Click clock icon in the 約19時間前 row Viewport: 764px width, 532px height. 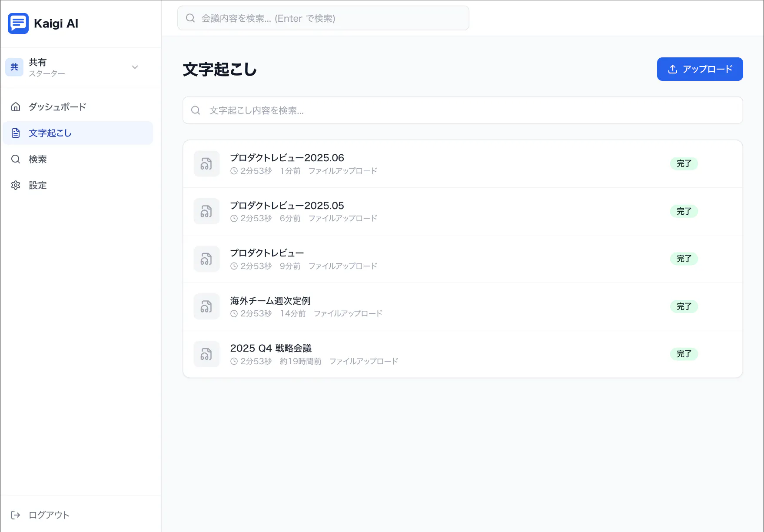click(x=234, y=361)
